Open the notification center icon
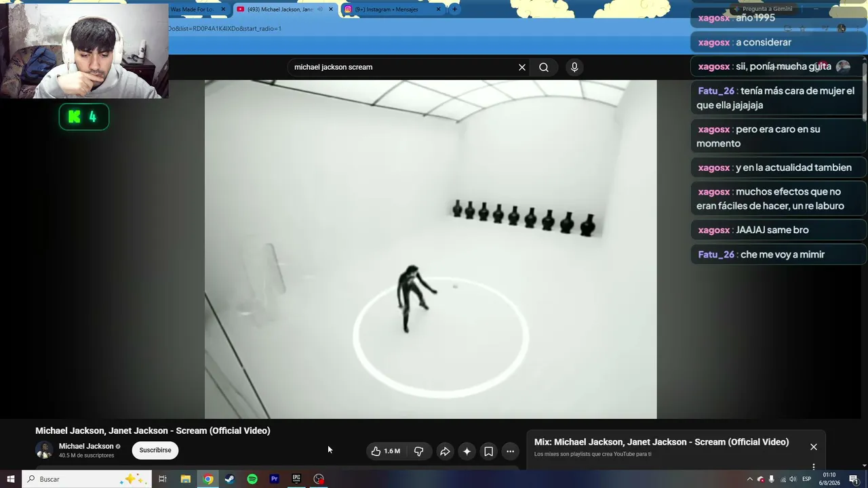Viewport: 868px width, 488px height. [x=854, y=479]
